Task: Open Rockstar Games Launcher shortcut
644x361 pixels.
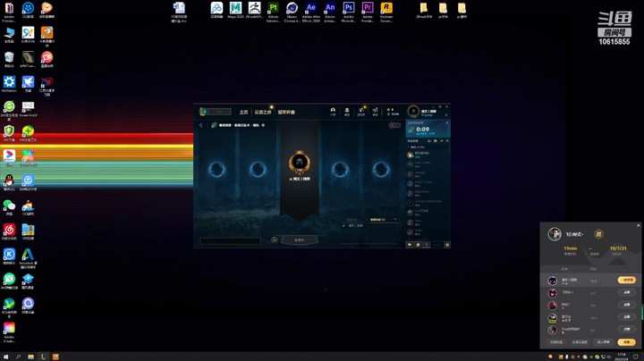Action: coord(386,12)
